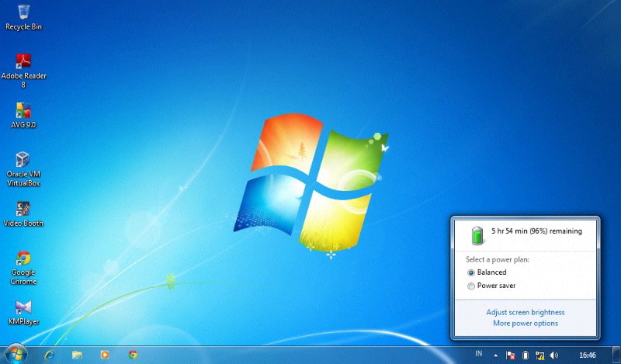Select the Adobe Reader 8 desktop shortcut
621x364 pixels.
tap(23, 71)
